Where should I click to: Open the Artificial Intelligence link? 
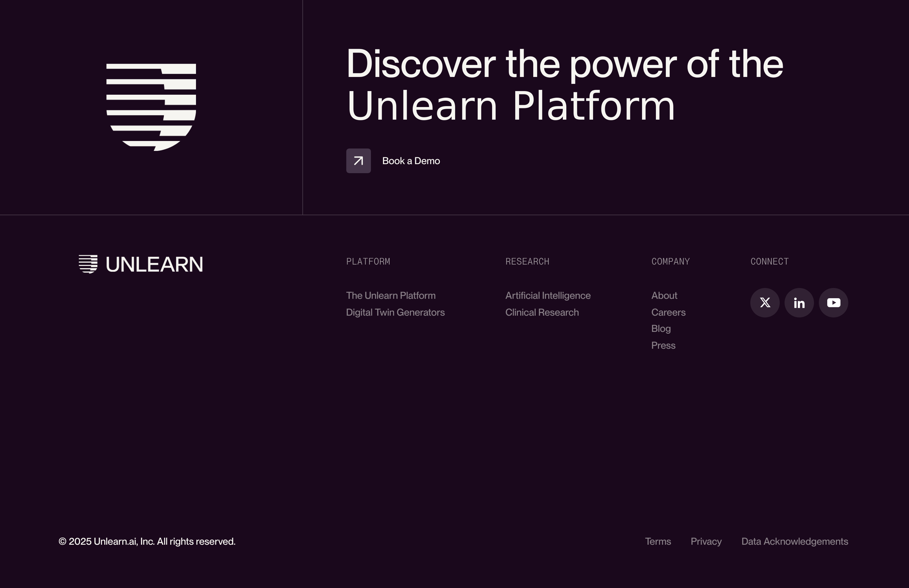(548, 296)
